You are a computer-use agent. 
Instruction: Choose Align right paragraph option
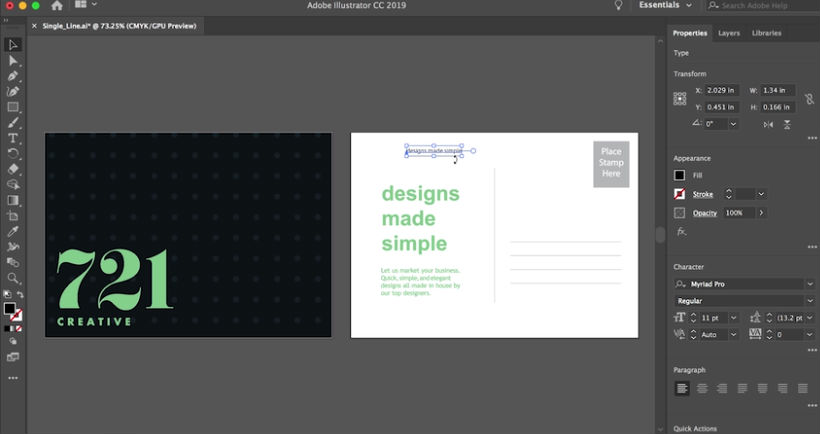[722, 389]
